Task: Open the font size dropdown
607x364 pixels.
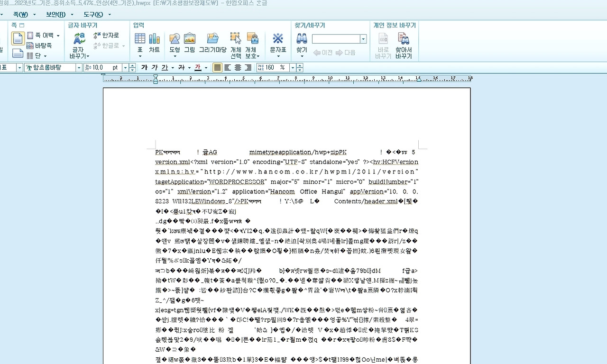Action: (125, 68)
